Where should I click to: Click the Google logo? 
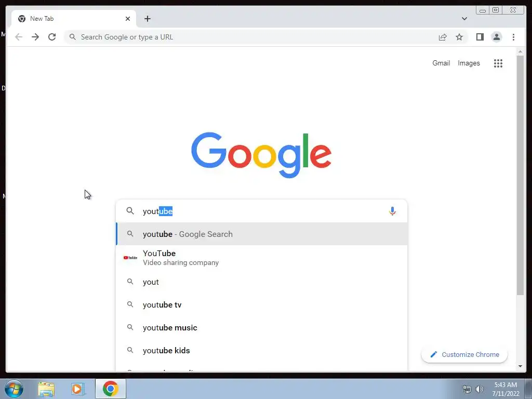261,155
